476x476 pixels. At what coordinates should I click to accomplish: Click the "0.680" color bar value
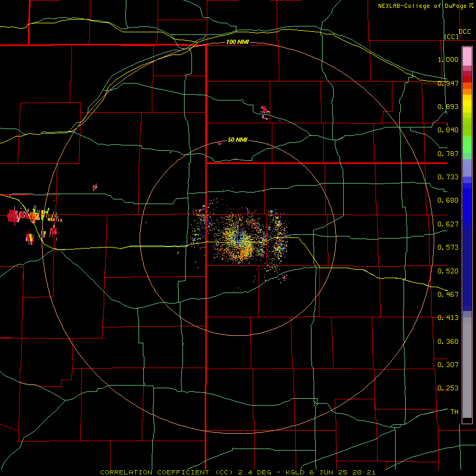(x=448, y=200)
